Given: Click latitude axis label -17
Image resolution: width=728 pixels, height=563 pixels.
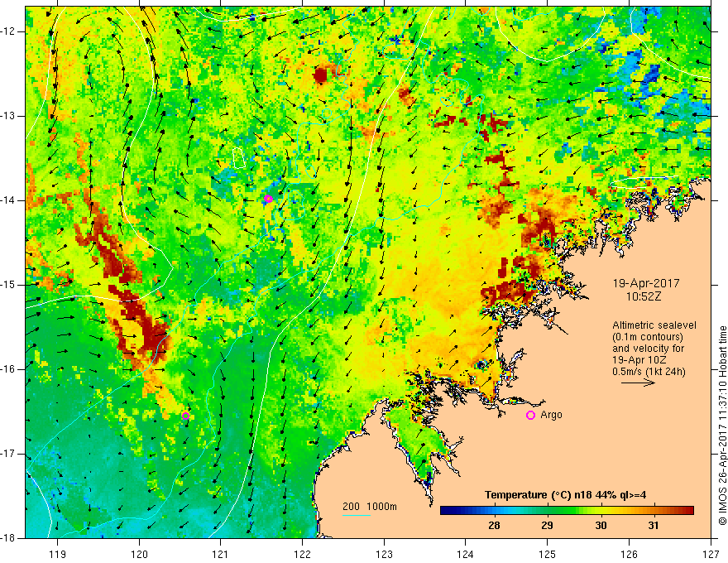Looking at the screenshot, I should click(x=9, y=454).
